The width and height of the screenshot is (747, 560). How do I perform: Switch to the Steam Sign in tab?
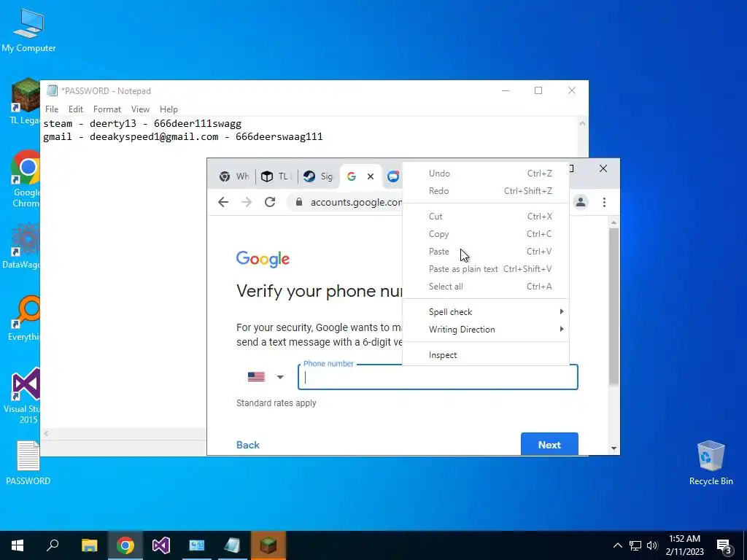(x=318, y=176)
